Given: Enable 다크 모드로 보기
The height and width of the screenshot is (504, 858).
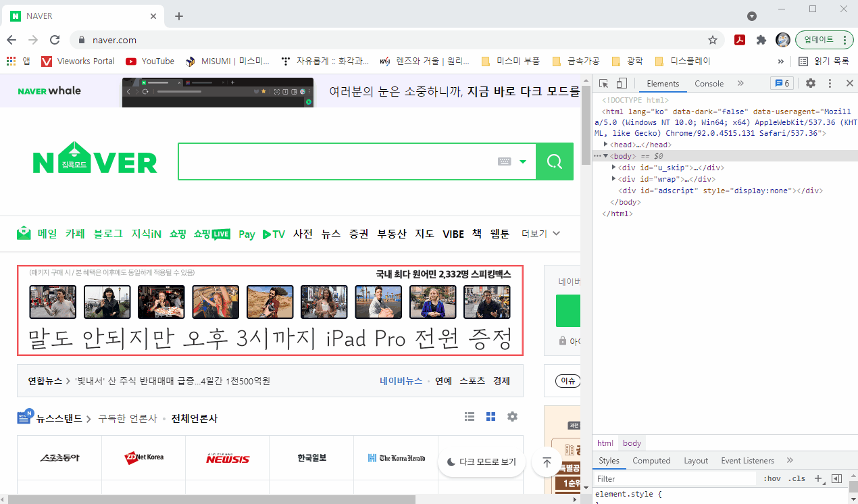Looking at the screenshot, I should pos(482,462).
